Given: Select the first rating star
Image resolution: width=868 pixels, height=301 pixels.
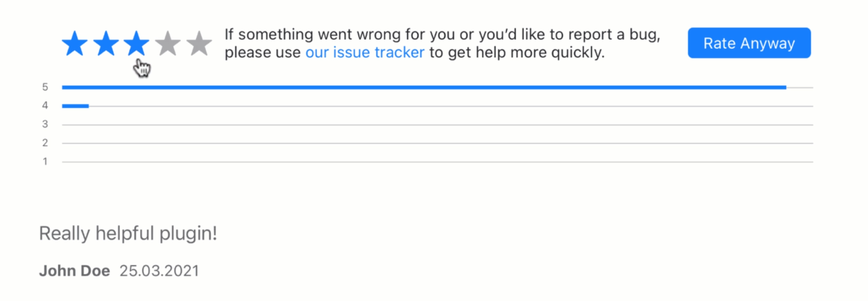Looking at the screenshot, I should pyautogui.click(x=75, y=43).
